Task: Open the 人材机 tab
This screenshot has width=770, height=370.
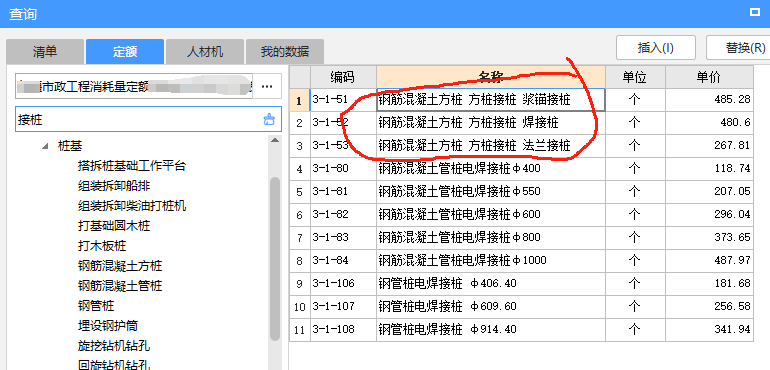Action: (x=205, y=52)
